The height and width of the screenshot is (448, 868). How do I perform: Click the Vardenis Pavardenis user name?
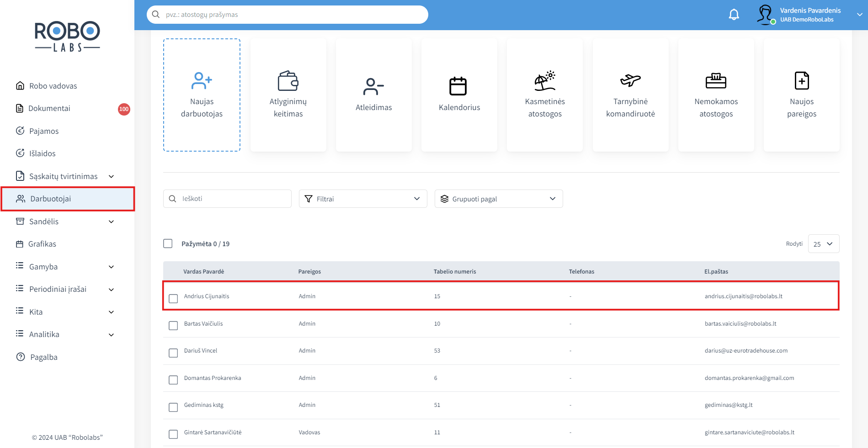[810, 11]
